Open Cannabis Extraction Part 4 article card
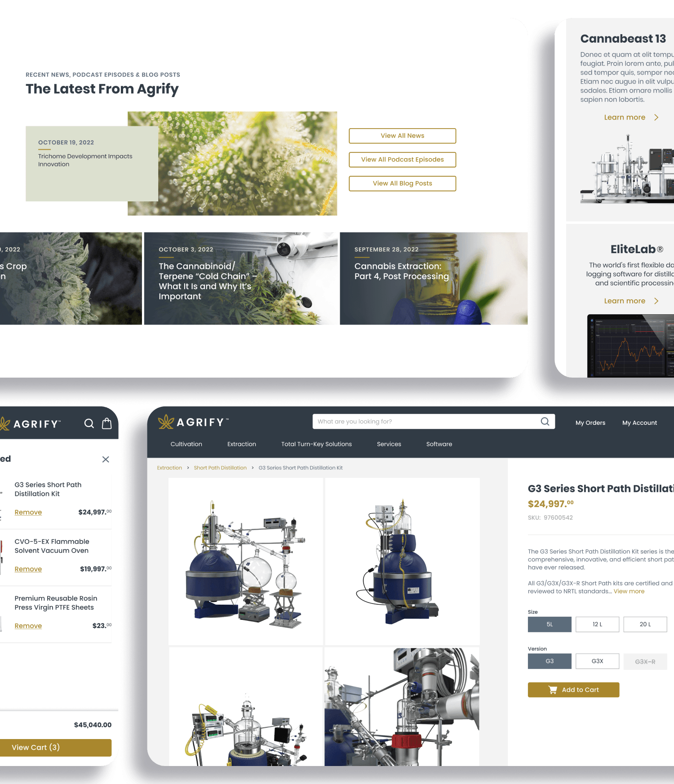The image size is (674, 784). [434, 278]
